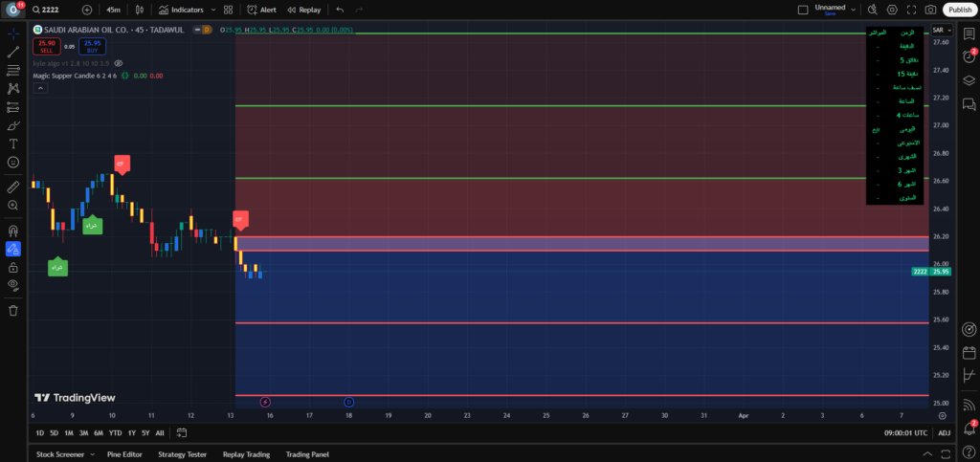980x462 pixels.
Task: Switch to the Trading Panel tab
Action: (x=307, y=454)
